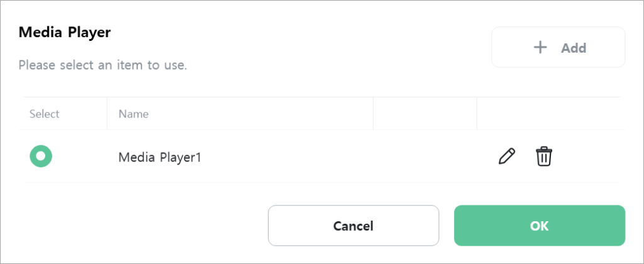
Task: Delete Media Player1 using the trash icon
Action: 544,157
